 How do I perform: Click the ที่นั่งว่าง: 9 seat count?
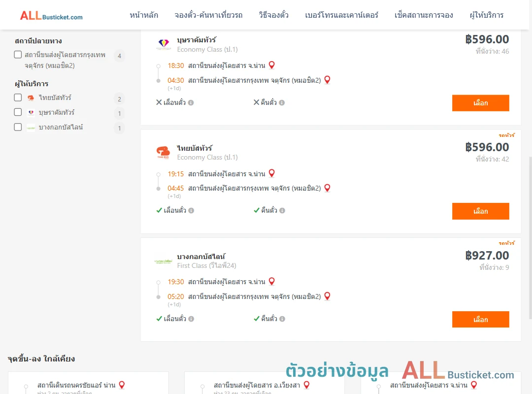pyautogui.click(x=495, y=267)
